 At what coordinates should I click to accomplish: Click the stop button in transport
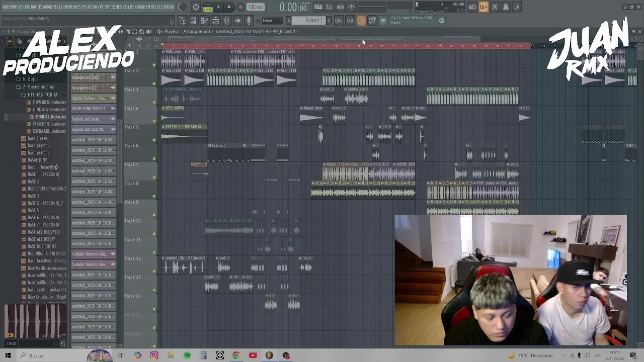click(x=229, y=7)
